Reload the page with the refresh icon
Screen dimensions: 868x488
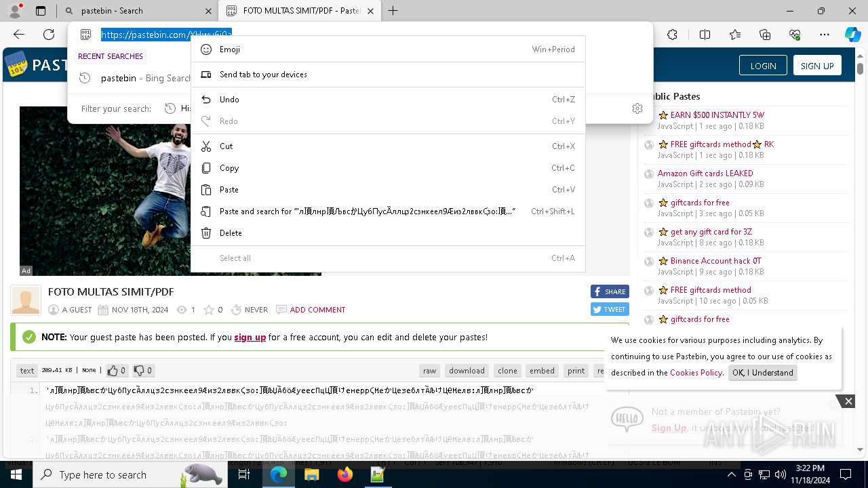coord(49,35)
